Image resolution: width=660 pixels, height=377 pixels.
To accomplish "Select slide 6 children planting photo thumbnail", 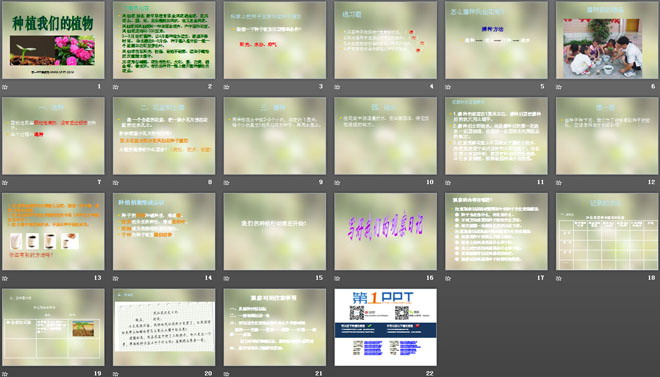I will point(607,40).
